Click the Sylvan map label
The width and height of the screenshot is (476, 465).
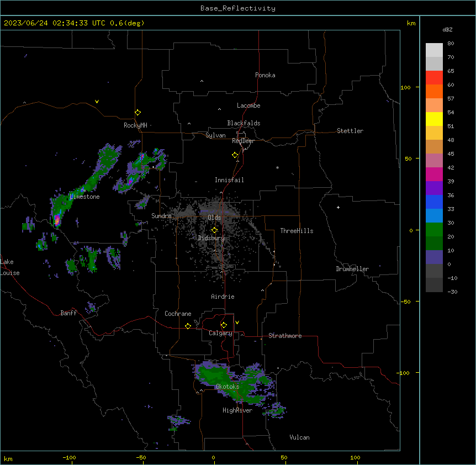coord(215,135)
